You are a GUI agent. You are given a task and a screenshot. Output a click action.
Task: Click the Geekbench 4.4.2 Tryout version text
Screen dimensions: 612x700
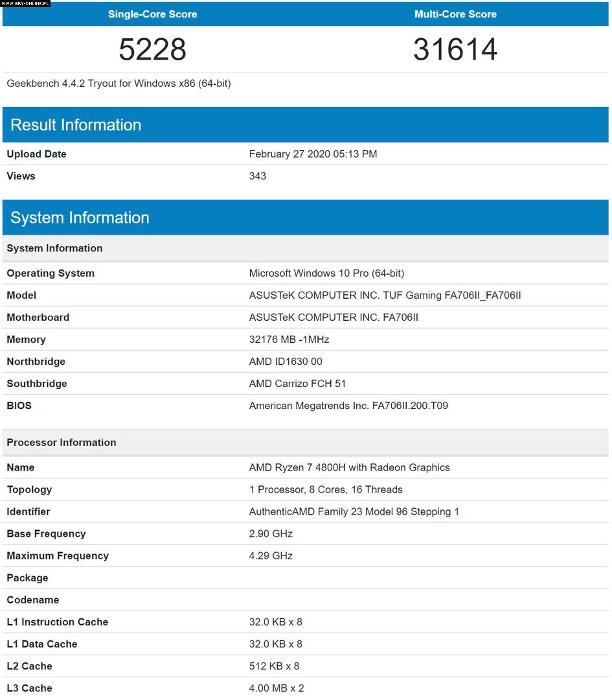pos(119,84)
